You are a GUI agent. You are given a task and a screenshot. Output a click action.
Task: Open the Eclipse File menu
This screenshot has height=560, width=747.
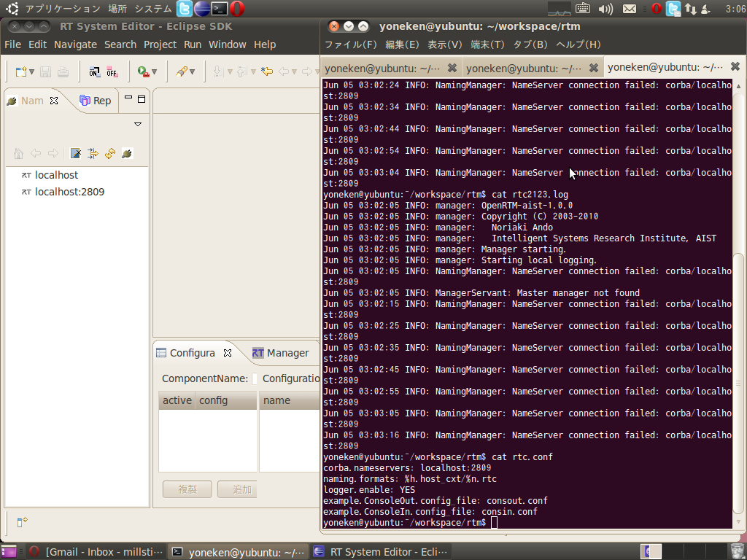(13, 44)
